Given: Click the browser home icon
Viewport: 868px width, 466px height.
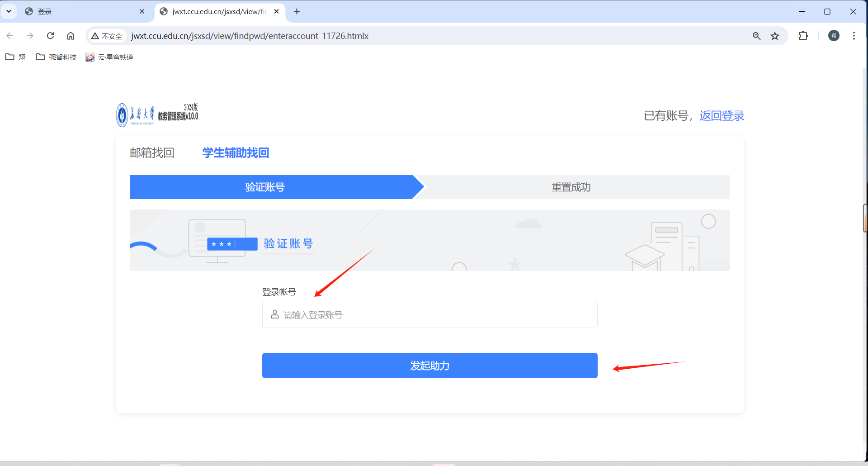Looking at the screenshot, I should click(x=71, y=36).
